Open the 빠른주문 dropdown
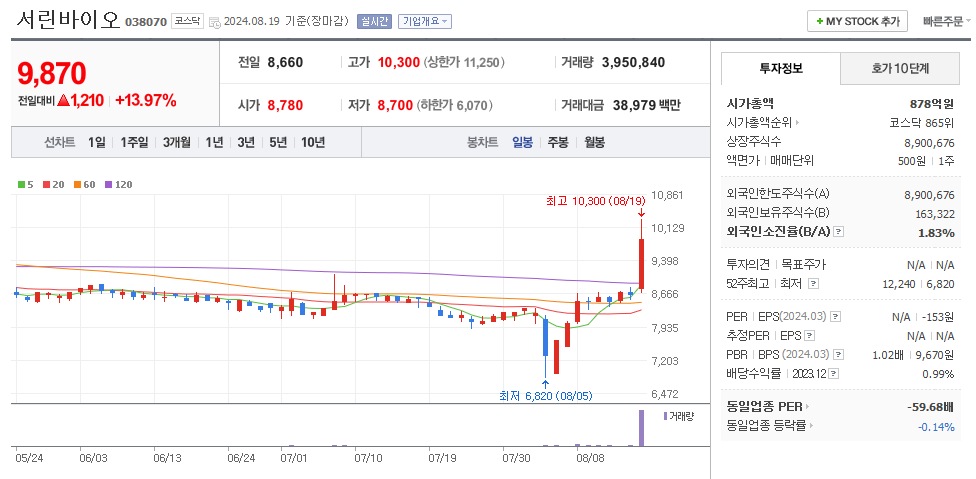The height and width of the screenshot is (479, 976). click(946, 21)
